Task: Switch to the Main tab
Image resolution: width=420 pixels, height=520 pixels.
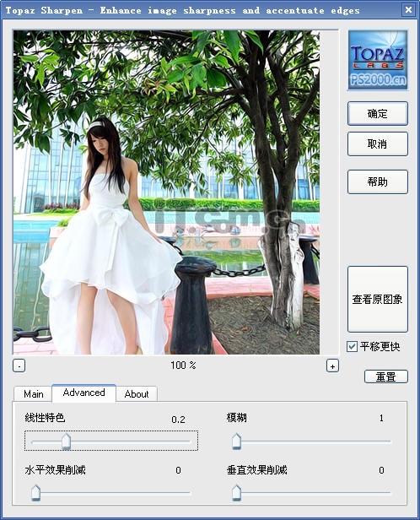Action: coord(33,394)
